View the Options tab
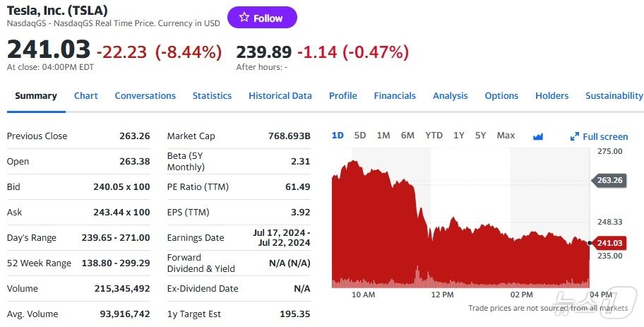The height and width of the screenshot is (327, 644). [x=501, y=96]
